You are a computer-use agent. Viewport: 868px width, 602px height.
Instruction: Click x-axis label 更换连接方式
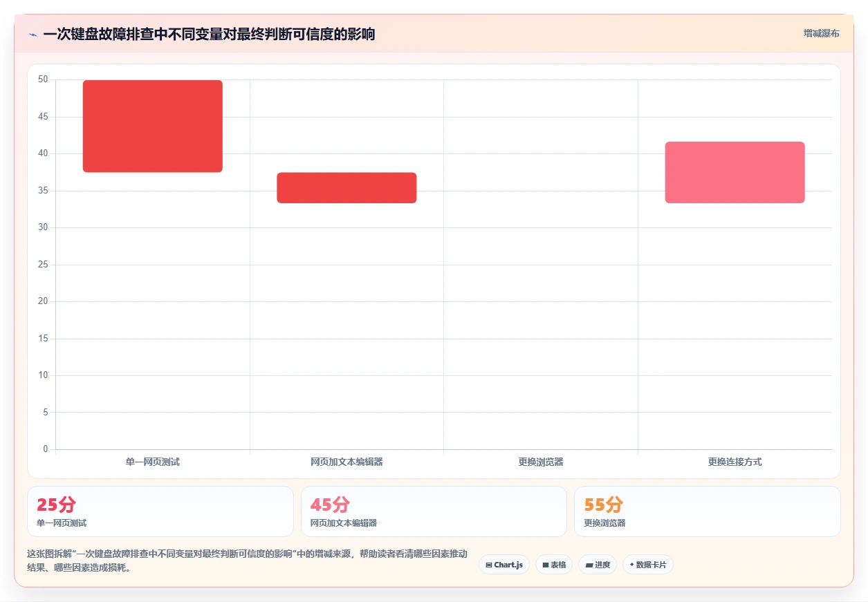click(x=735, y=462)
